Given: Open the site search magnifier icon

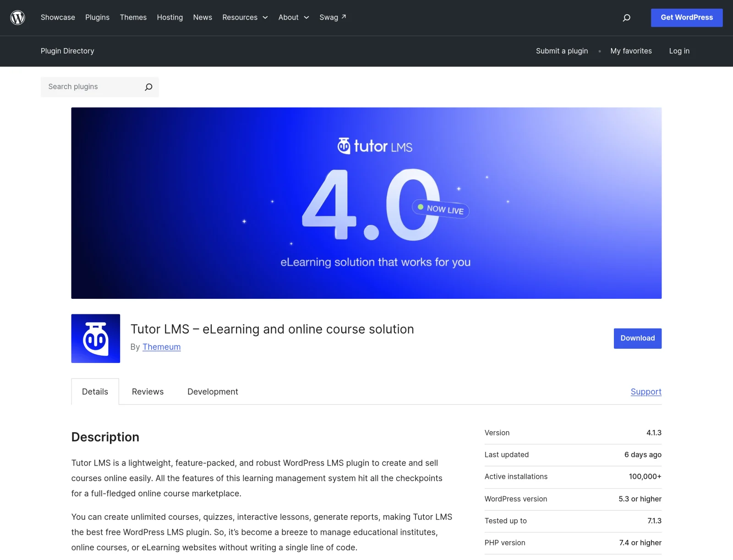Looking at the screenshot, I should pyautogui.click(x=626, y=17).
